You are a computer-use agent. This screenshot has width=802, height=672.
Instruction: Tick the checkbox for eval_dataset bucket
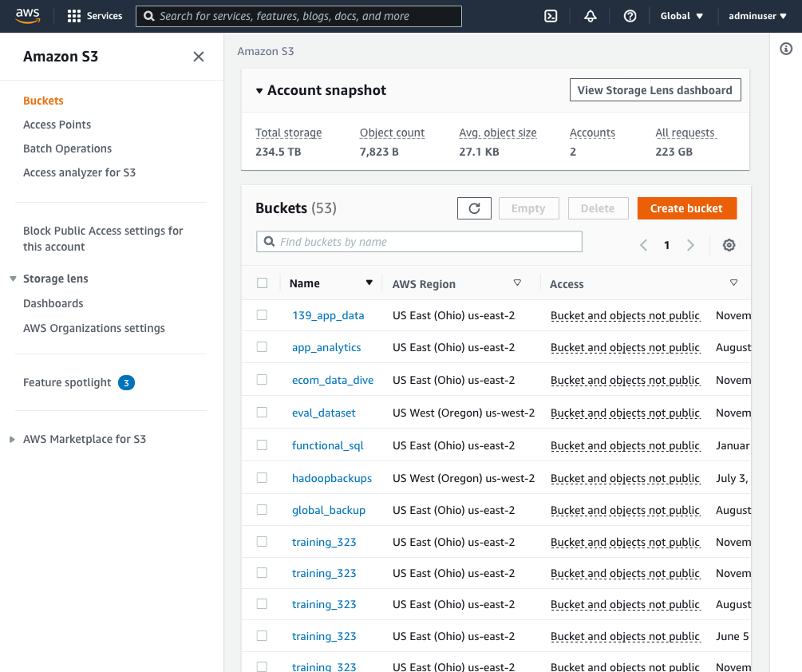(262, 413)
